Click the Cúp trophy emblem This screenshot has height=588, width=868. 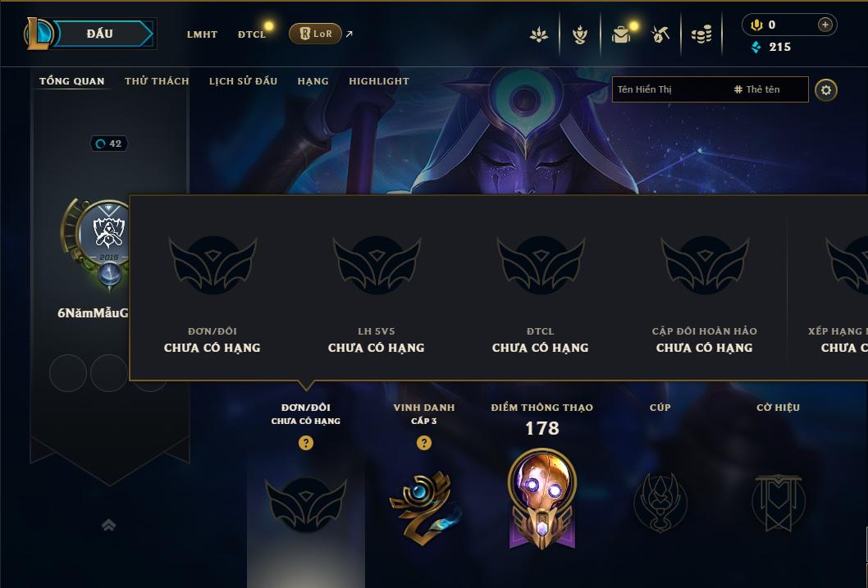(x=660, y=502)
